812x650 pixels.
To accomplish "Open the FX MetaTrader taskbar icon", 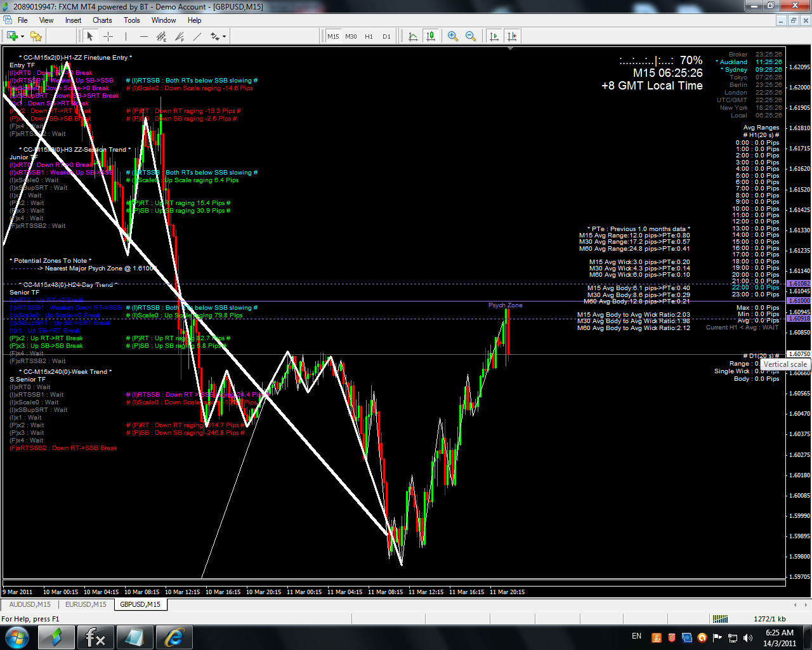I will (95, 637).
